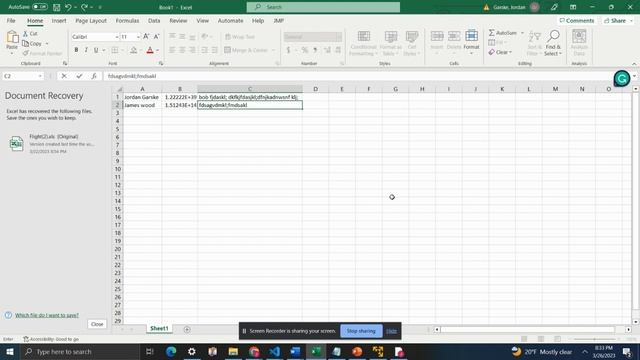Image resolution: width=640 pixels, height=360 pixels.
Task: Click the Windows Start button
Action: click(x=9, y=351)
